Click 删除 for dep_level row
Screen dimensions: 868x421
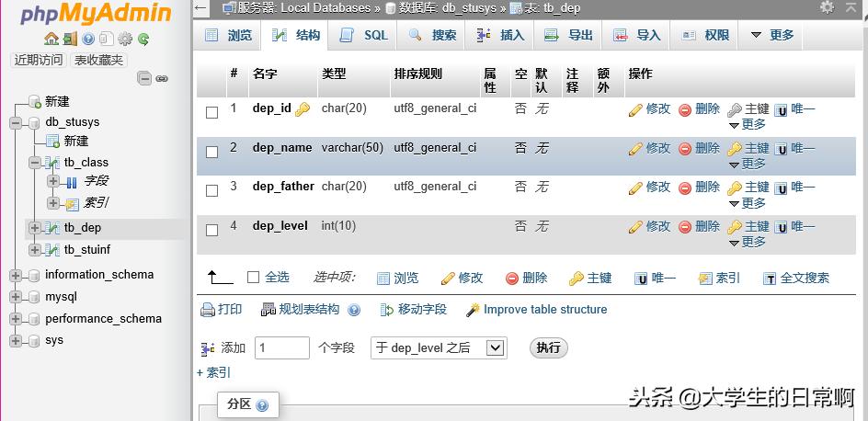pyautogui.click(x=699, y=226)
